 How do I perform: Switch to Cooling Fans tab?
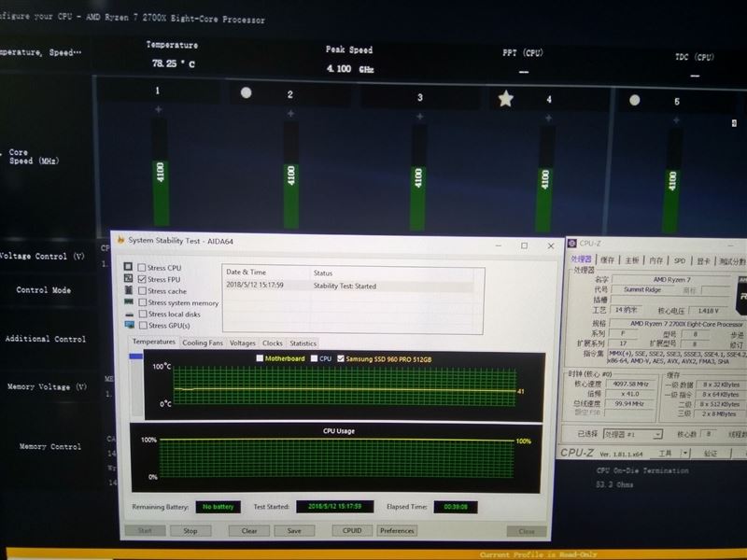203,343
